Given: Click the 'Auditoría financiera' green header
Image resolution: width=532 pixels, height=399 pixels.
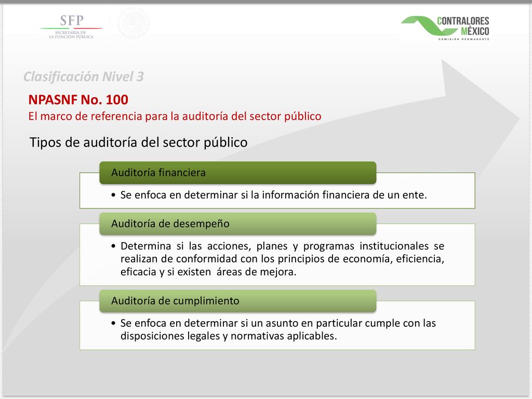Looking at the screenshot, I should pos(238,172).
